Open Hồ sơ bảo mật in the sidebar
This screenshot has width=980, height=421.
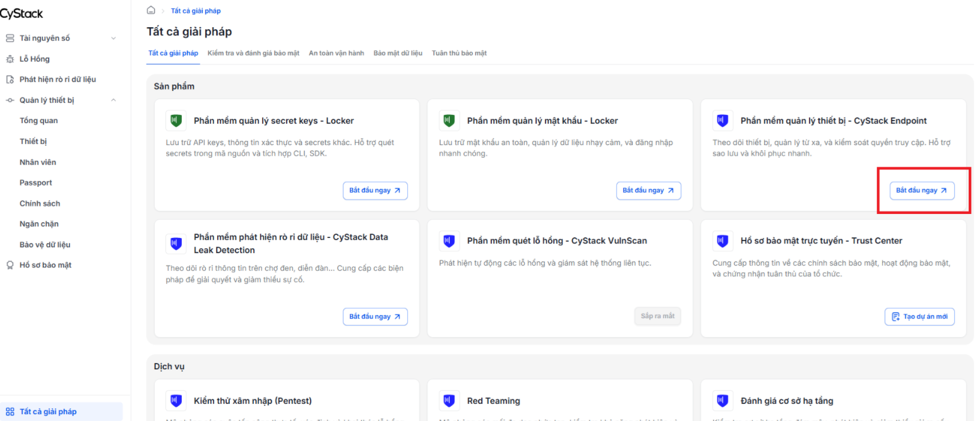[45, 265]
